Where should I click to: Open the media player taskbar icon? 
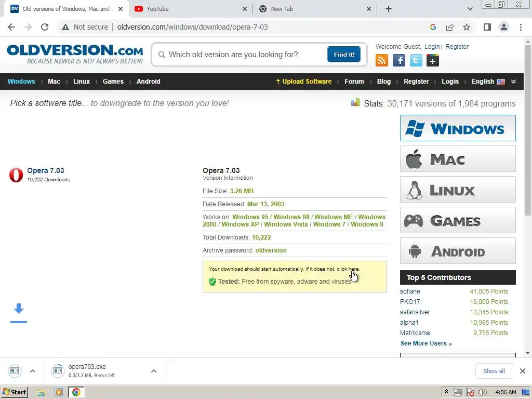[x=59, y=393]
